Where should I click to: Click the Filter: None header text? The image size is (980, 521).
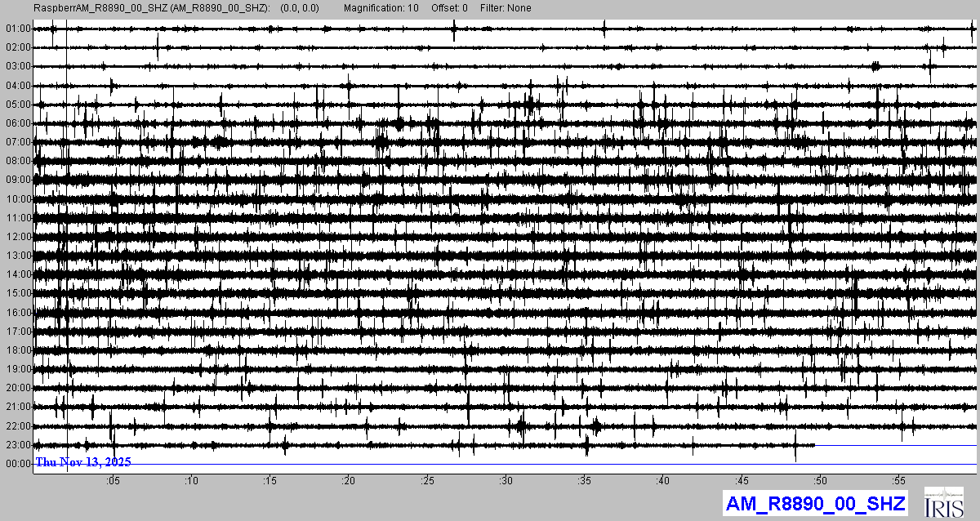click(x=504, y=8)
